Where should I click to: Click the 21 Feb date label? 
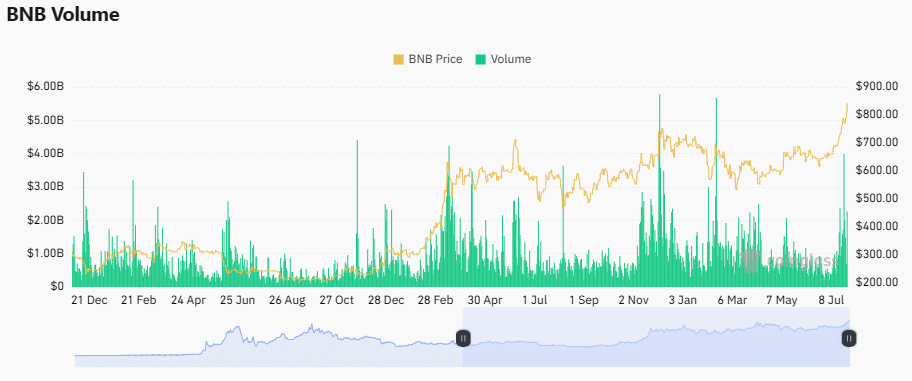point(138,300)
